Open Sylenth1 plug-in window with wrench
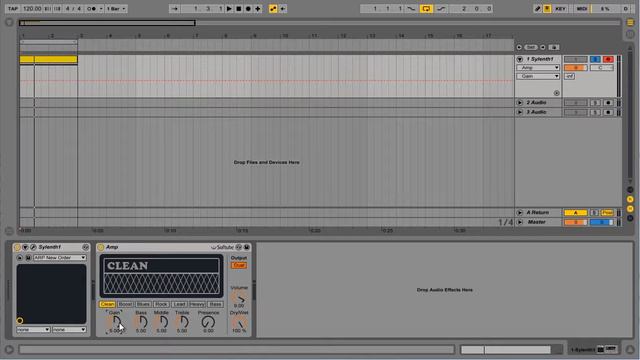640x360 pixels. [33, 247]
